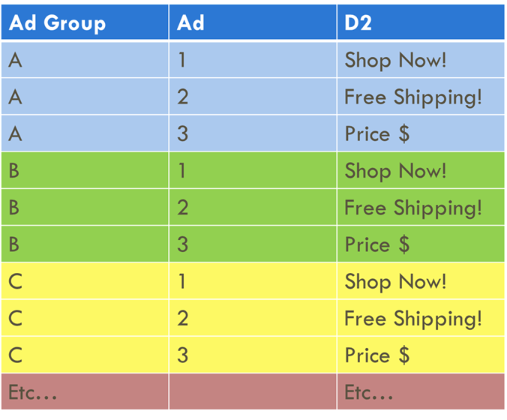Click the Etc... cell under Ad Group column
The height and width of the screenshot is (420, 507).
pyautogui.click(x=33, y=392)
